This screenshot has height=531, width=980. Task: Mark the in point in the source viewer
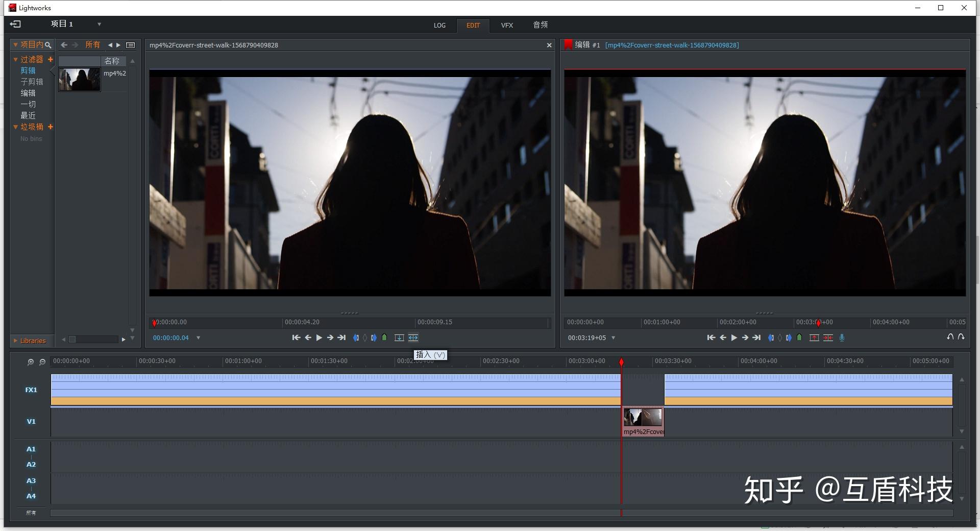click(356, 337)
